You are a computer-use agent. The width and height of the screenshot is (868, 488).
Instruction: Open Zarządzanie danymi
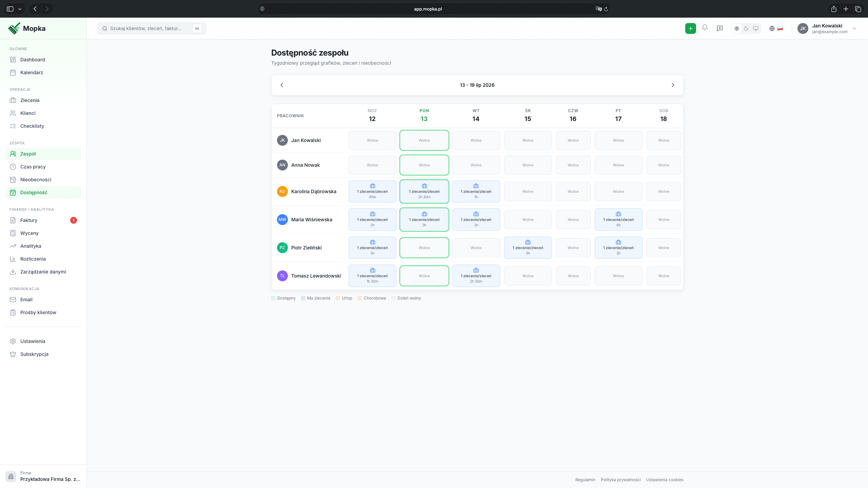[43, 272]
